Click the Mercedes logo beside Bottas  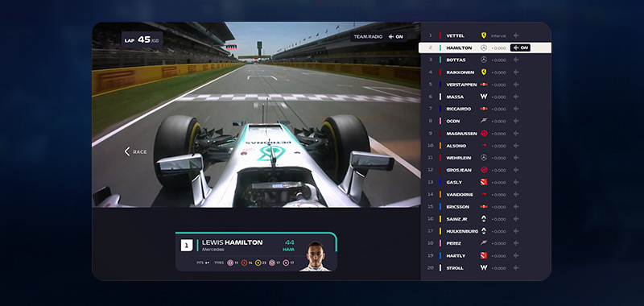[x=484, y=60]
